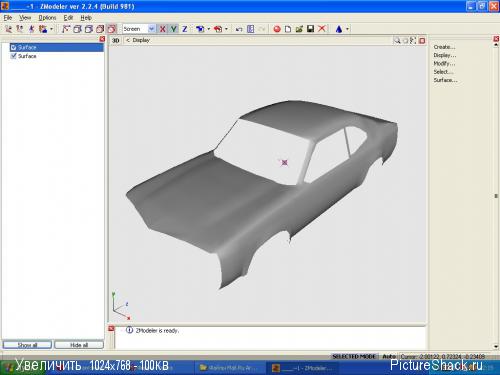Click the viewport zoom magnifier icon
Viewport: 500px width, 375px height.
click(397, 41)
